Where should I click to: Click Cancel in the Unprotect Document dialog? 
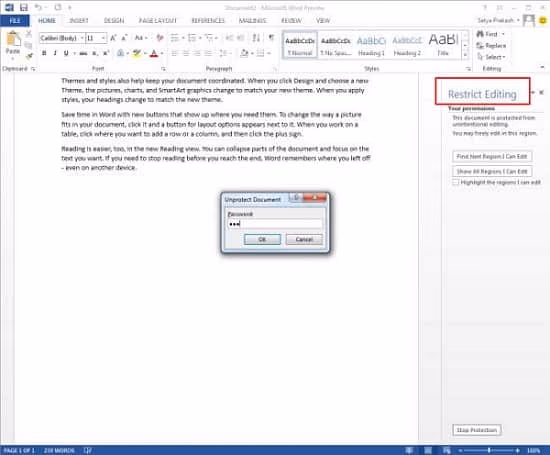tap(304, 239)
